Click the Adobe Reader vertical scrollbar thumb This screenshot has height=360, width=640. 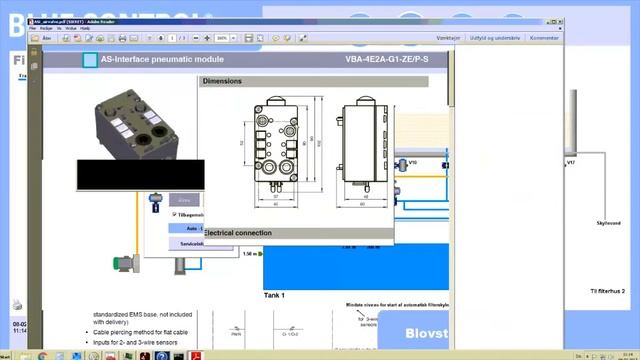[x=451, y=78]
